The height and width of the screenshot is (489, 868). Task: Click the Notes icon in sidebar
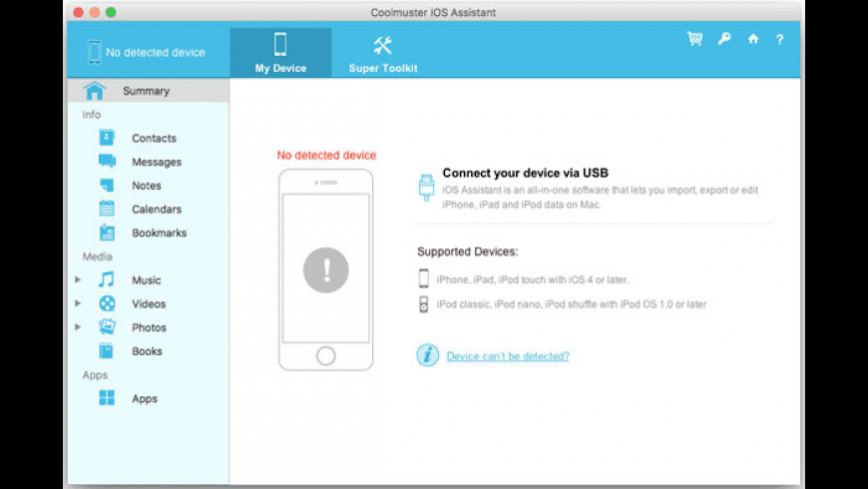coord(107,185)
